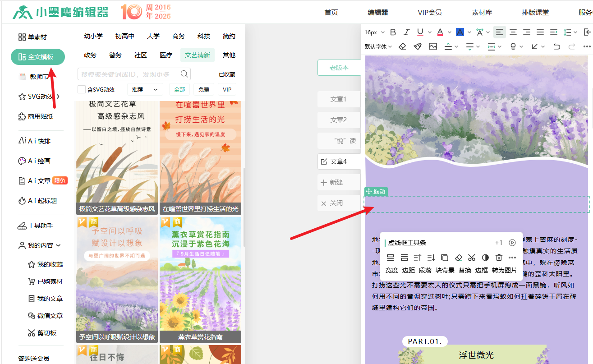
Task: Click search magnifier in template box
Action: click(x=184, y=74)
